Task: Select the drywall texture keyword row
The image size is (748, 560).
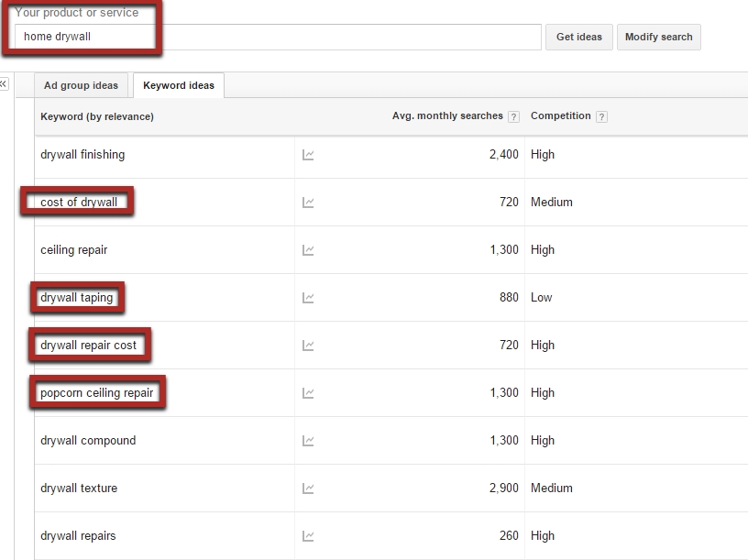Action: (79, 489)
